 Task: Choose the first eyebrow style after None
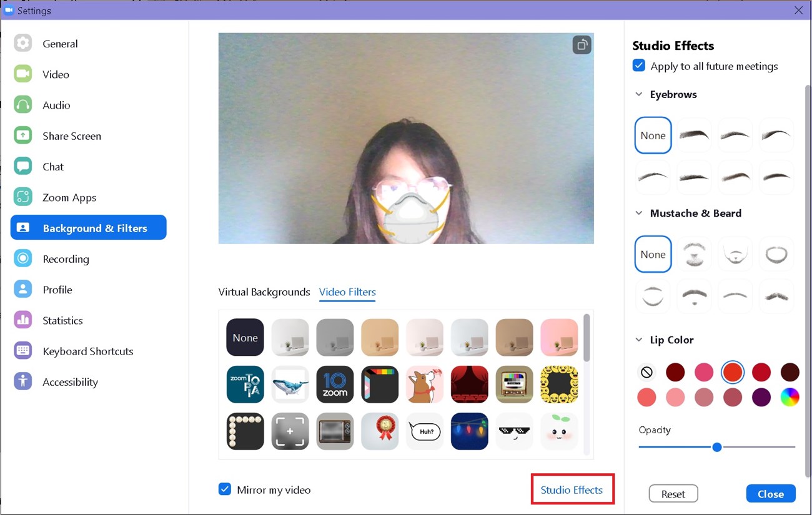click(694, 135)
